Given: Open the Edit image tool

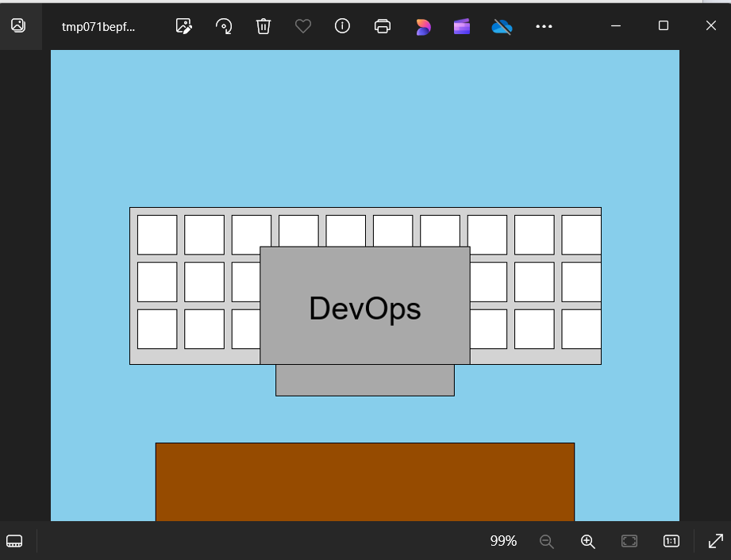Looking at the screenshot, I should (183, 25).
